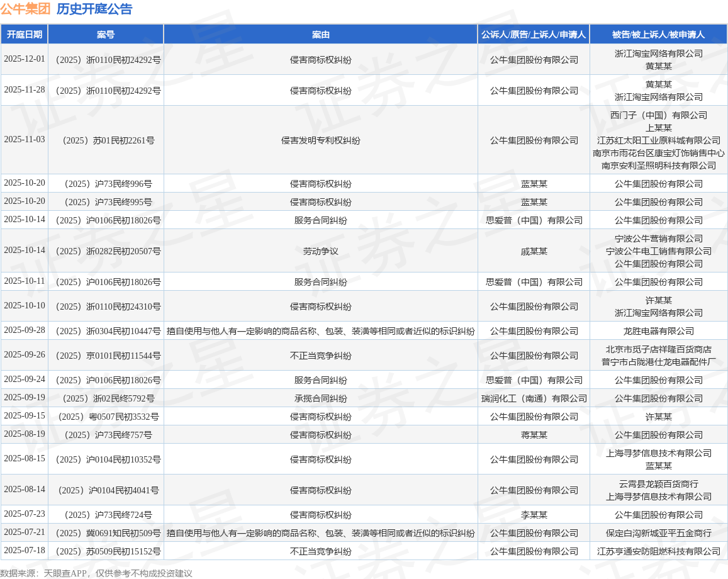
Task: Click case number (2025)浙02民终5792号
Action: (x=109, y=398)
